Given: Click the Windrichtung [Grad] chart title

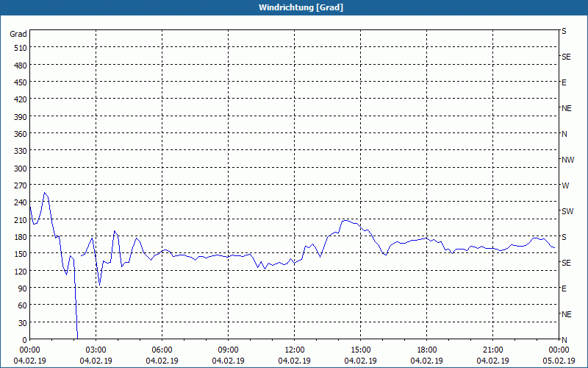Looking at the screenshot, I should click(301, 7).
